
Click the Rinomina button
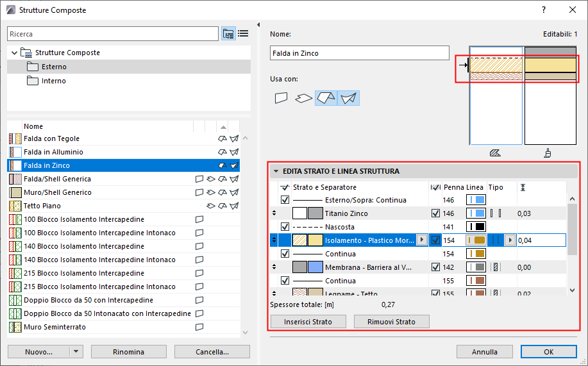129,352
